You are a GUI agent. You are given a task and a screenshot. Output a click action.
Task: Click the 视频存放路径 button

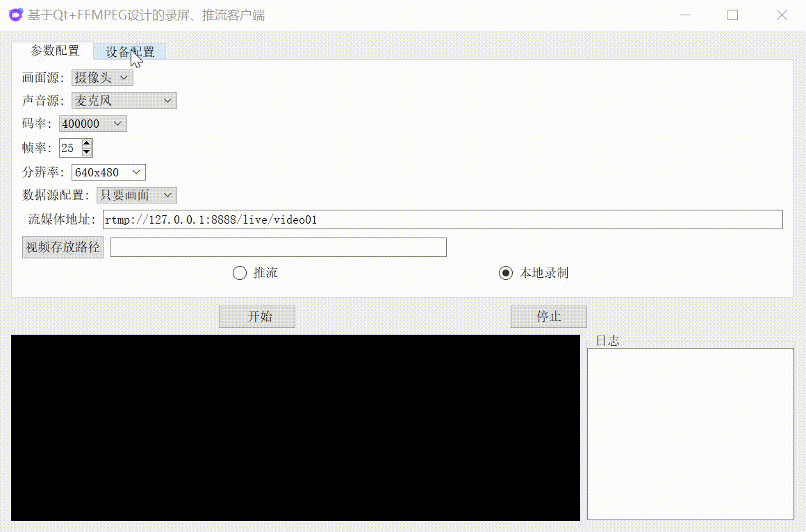[63, 247]
